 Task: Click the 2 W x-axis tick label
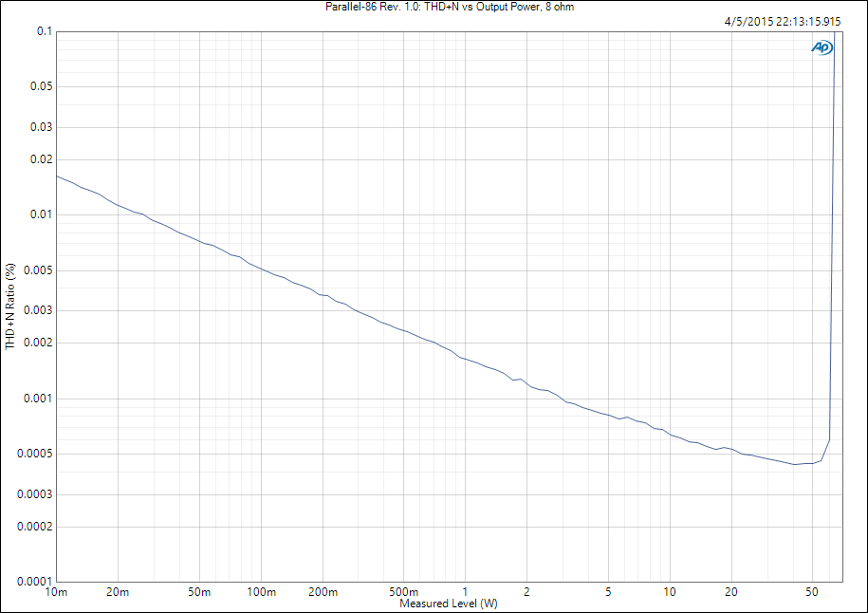(526, 592)
